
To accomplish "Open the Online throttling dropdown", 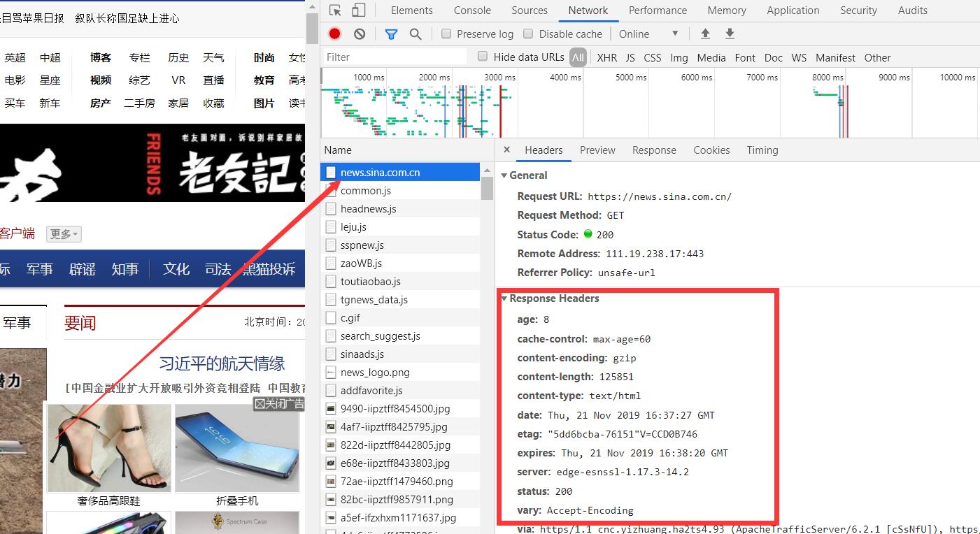I will click(x=648, y=34).
